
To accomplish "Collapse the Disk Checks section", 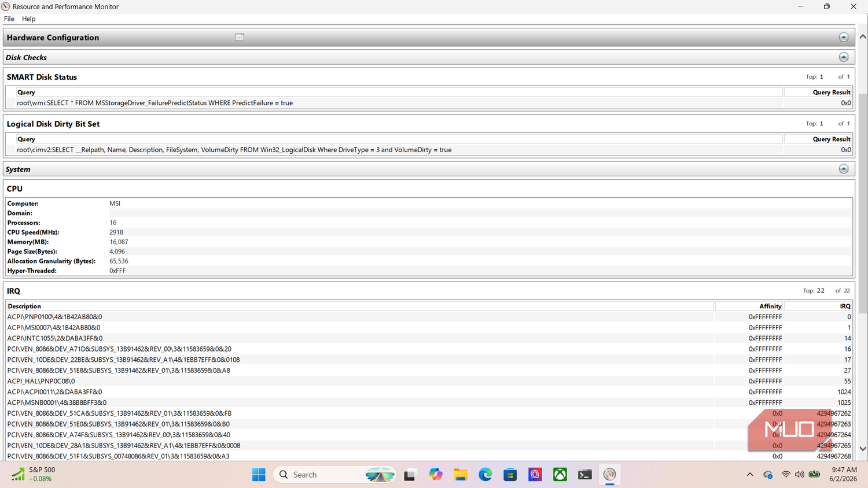I will tap(844, 57).
